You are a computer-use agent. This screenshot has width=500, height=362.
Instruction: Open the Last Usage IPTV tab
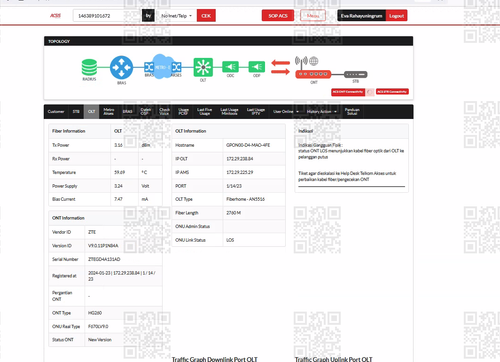click(256, 112)
